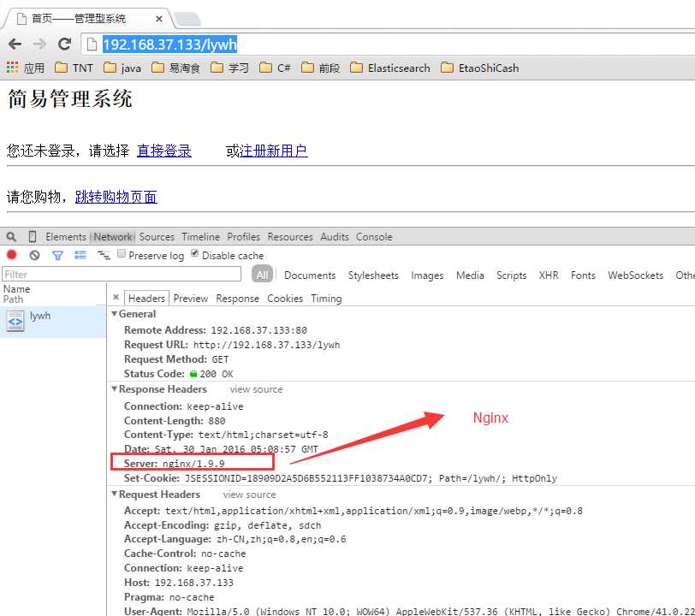Open a new tab button
This screenshot has width=695, height=616.
tap(187, 20)
